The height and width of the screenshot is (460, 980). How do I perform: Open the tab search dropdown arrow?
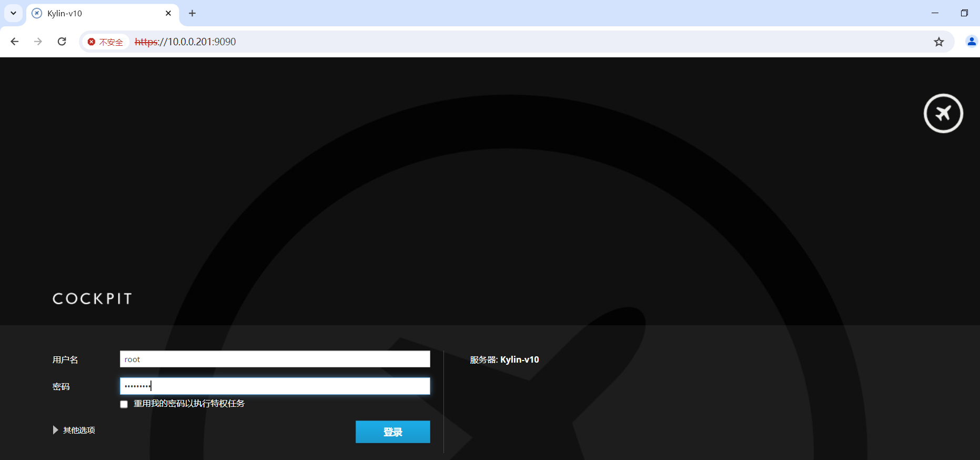(x=13, y=13)
